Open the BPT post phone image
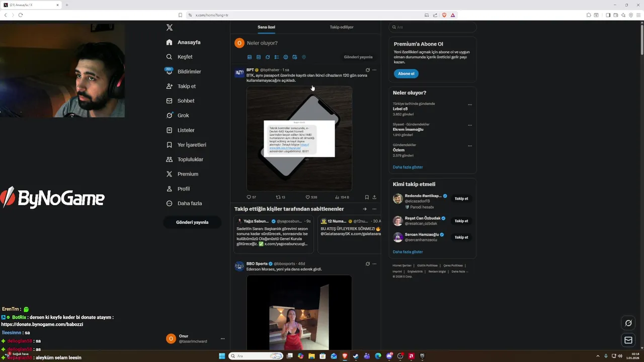 pyautogui.click(x=299, y=138)
